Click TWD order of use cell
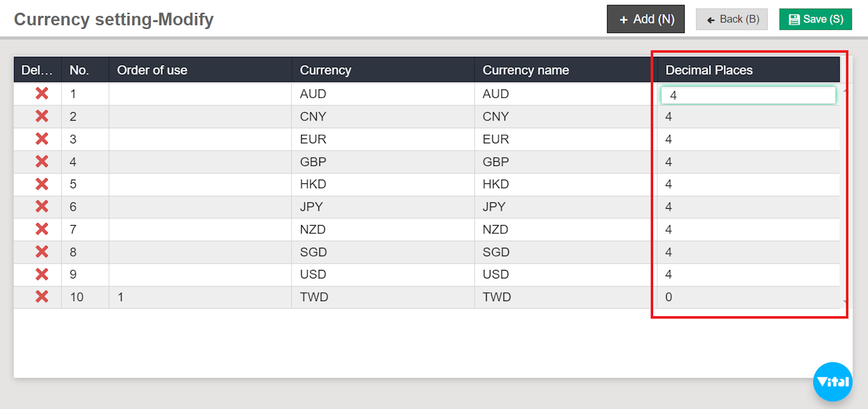The width and height of the screenshot is (868, 409). pyautogui.click(x=200, y=297)
